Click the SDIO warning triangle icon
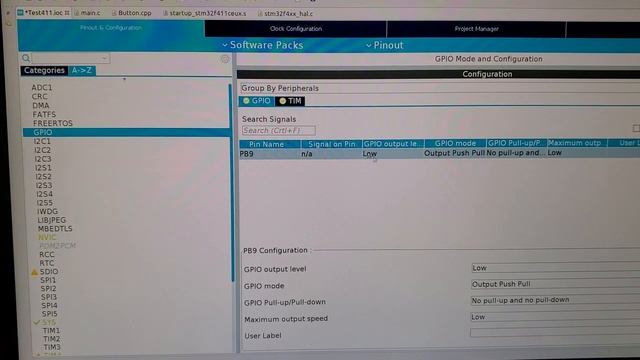The image size is (640, 360). point(35,272)
